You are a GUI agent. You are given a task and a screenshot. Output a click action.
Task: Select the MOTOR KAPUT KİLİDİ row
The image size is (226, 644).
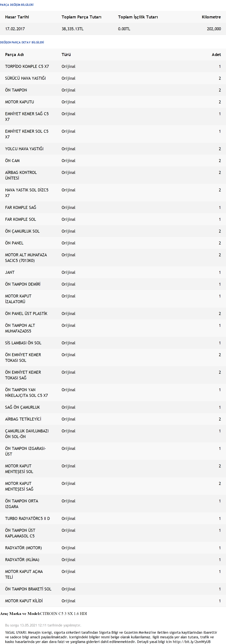pos(113,601)
